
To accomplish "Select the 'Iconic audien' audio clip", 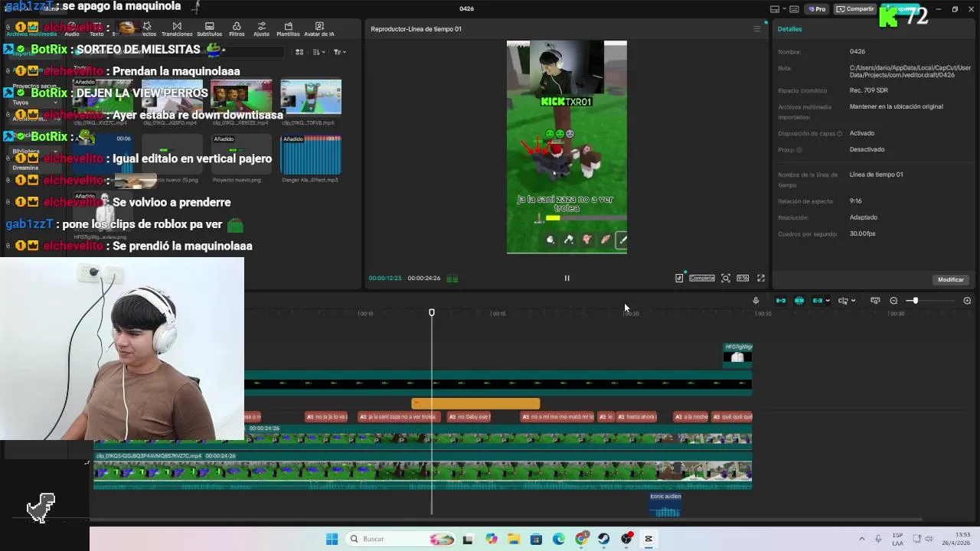I will coord(665,504).
